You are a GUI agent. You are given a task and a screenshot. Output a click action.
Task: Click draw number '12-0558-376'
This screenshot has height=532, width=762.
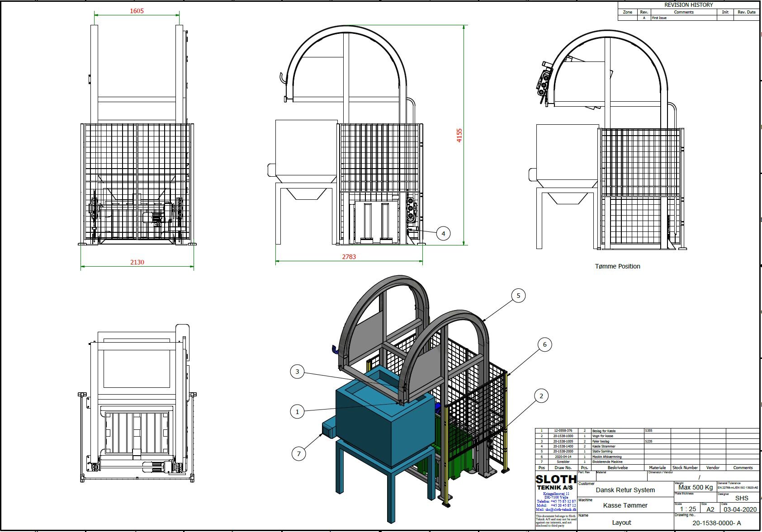(563, 431)
